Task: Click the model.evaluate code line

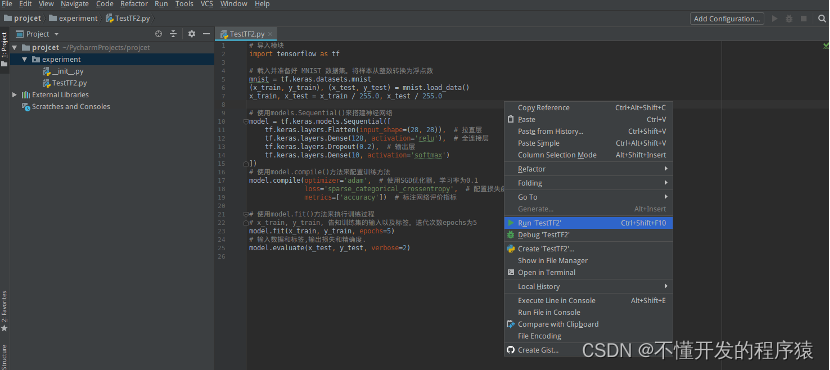Action: 329,248
